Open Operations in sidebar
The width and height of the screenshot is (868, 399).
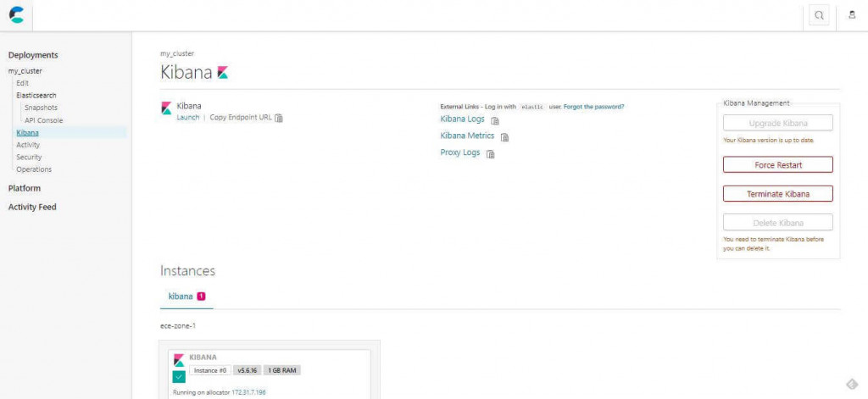tap(34, 169)
